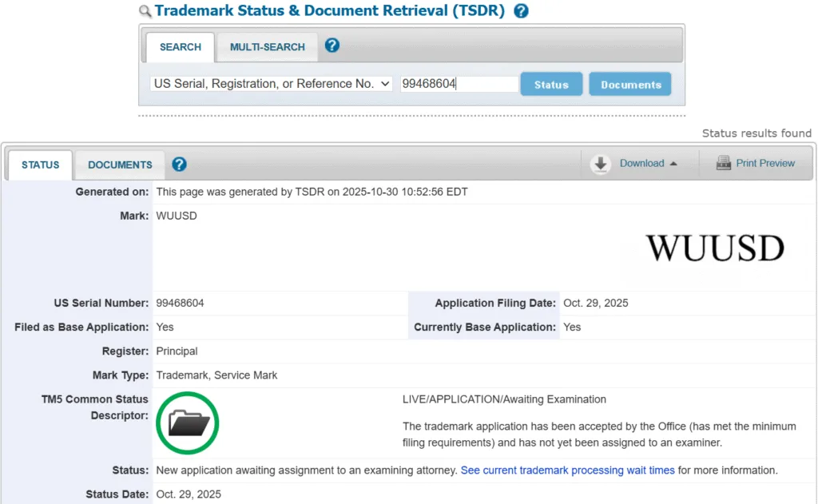This screenshot has width=818, height=504.
Task: Click the help icon beside the DOCUMENTS tab
Action: click(179, 165)
